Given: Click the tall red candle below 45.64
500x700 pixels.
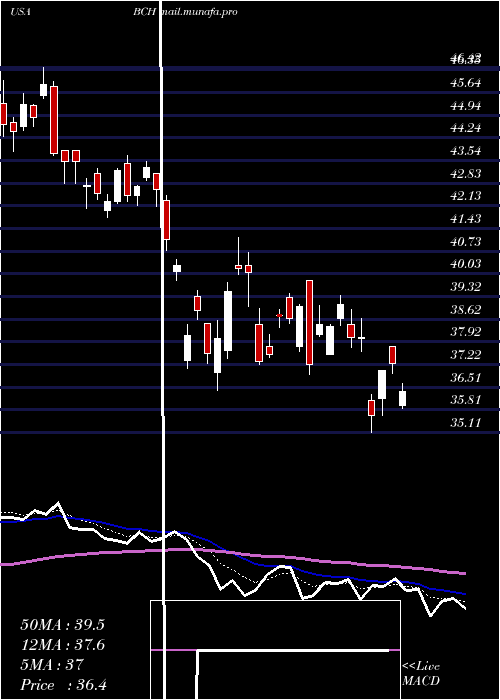Looking at the screenshot, I should point(54,120).
